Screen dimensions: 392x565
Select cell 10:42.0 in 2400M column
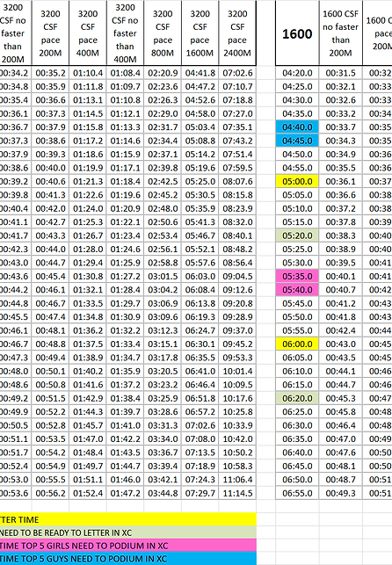tap(237, 438)
